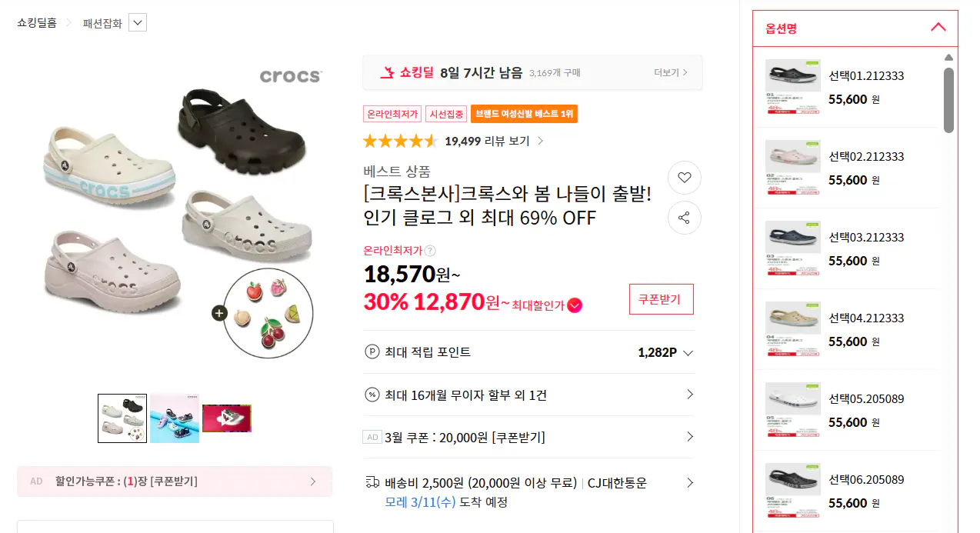Click the share icon button
Image resolution: width=980 pixels, height=533 pixels.
click(x=685, y=218)
